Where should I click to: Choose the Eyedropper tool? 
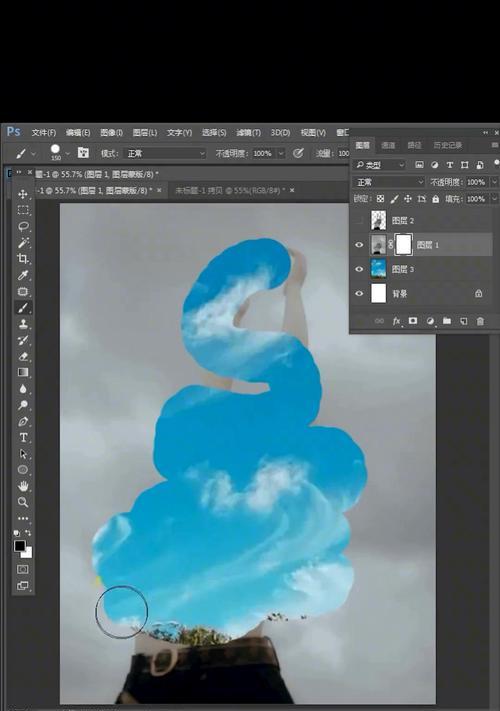23,275
